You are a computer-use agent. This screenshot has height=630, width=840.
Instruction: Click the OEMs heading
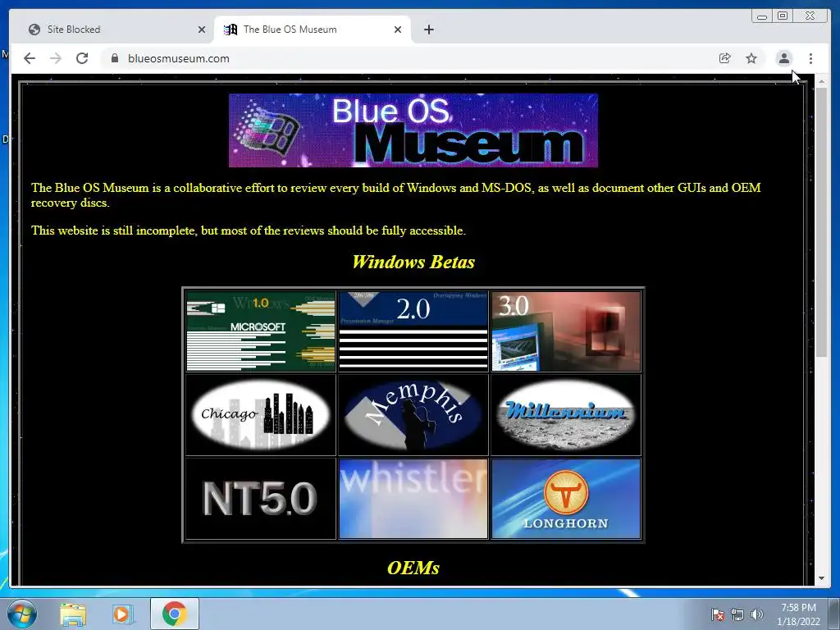(413, 568)
